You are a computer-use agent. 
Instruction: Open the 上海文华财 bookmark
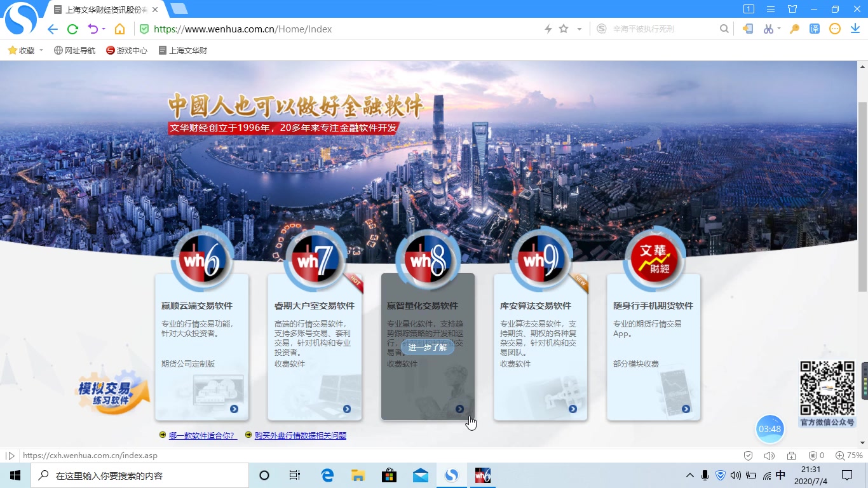click(x=182, y=50)
